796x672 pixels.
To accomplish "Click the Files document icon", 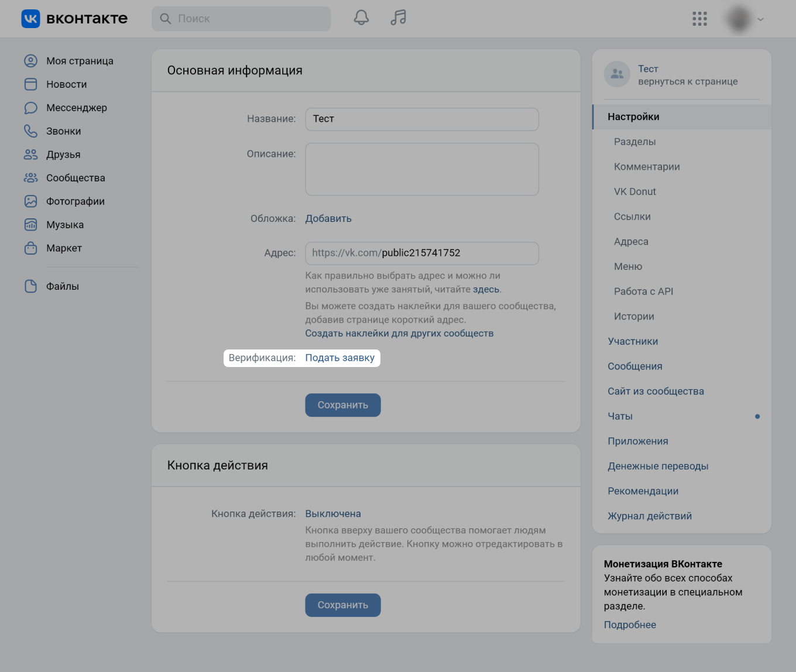I will click(30, 286).
